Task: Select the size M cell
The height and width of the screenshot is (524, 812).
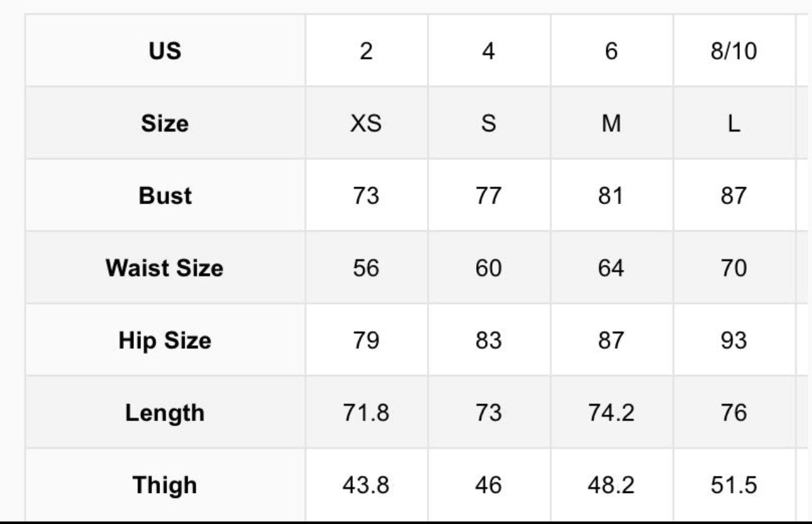Action: click(x=611, y=123)
